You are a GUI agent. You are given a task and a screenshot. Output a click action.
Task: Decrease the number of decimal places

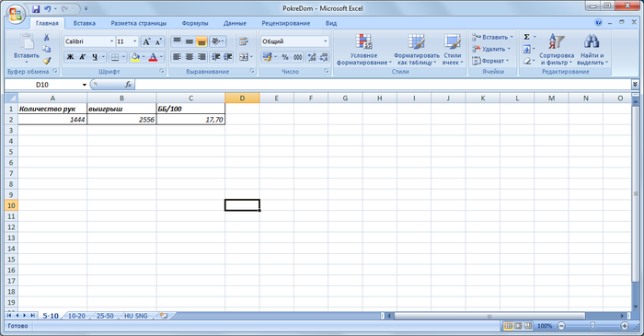tap(324, 57)
